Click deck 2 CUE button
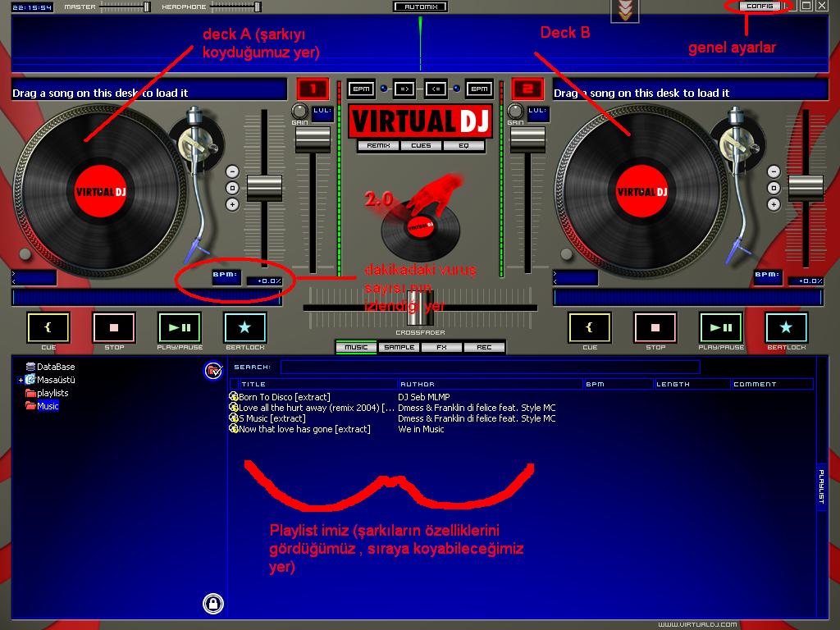 (x=590, y=327)
